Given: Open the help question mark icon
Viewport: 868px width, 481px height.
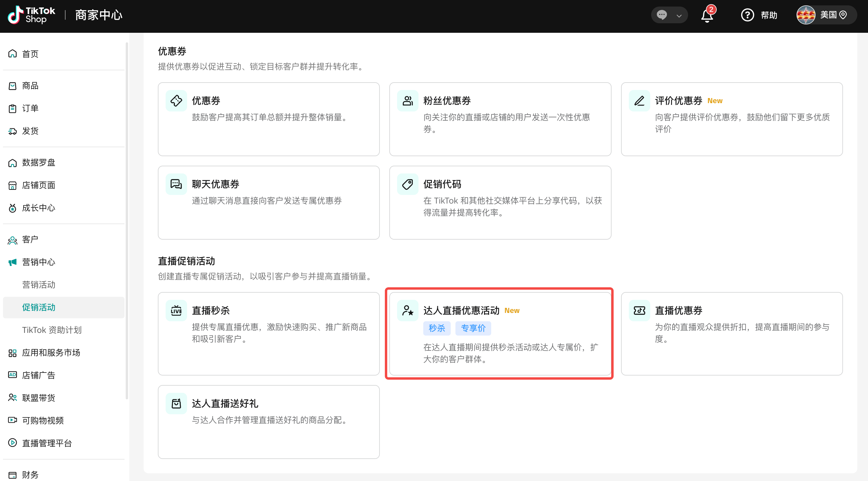Looking at the screenshot, I should (747, 15).
